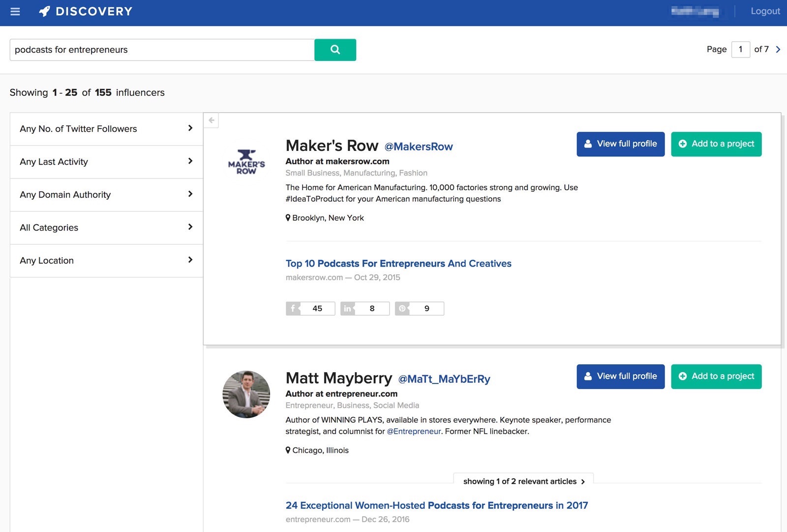Expand All Categories filter
The image size is (787, 532).
point(106,228)
